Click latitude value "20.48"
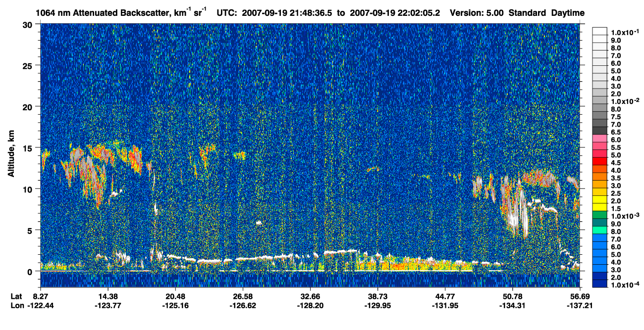 (x=175, y=296)
